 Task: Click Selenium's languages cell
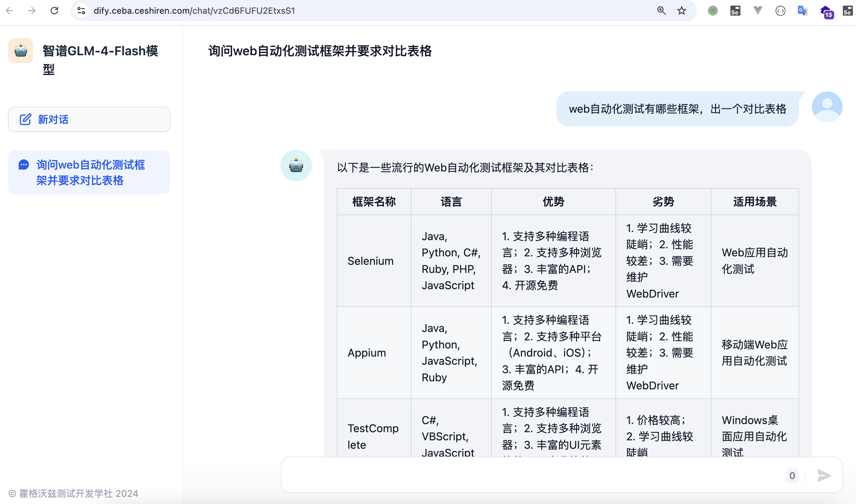pyautogui.click(x=451, y=261)
